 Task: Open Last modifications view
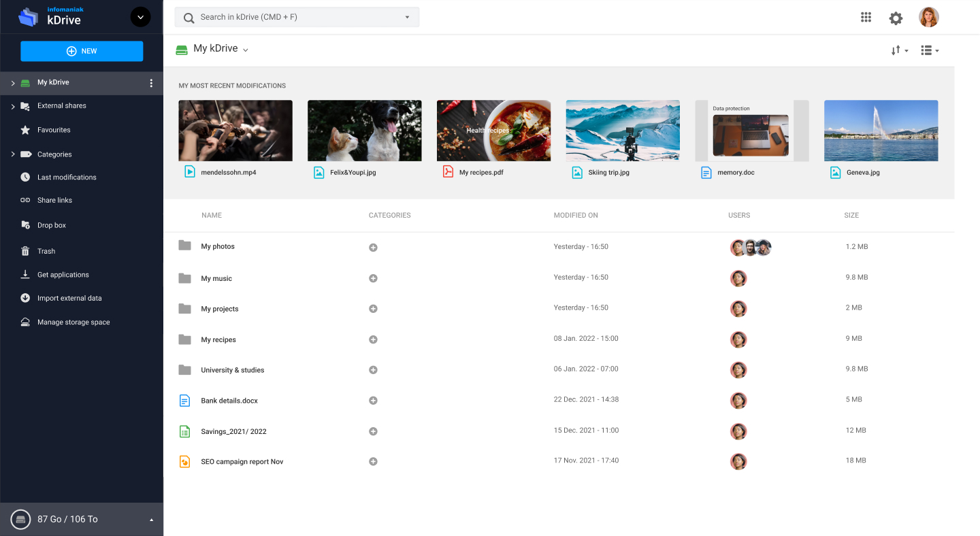pyautogui.click(x=66, y=177)
